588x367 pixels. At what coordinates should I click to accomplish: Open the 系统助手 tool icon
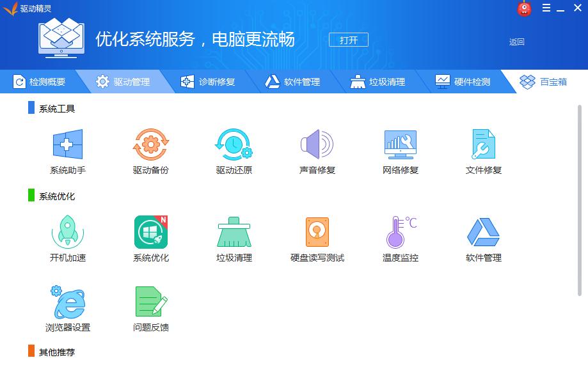tap(67, 144)
